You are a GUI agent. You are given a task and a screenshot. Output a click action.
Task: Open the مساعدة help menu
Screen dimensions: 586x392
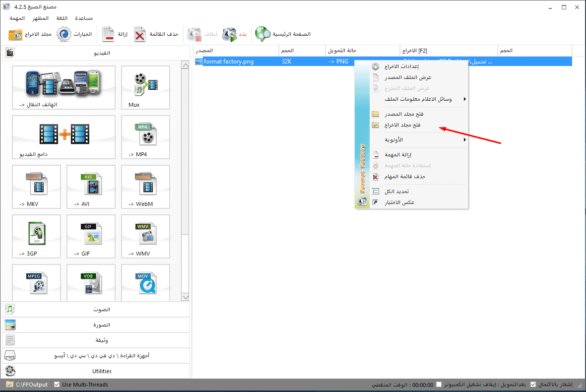pos(83,18)
